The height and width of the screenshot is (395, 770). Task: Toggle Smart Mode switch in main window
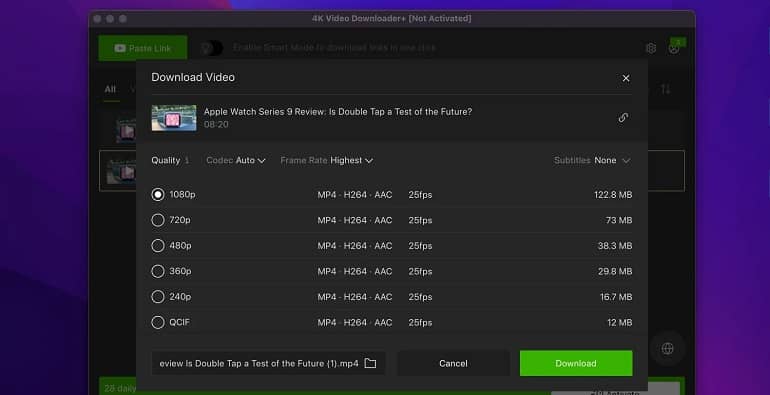(x=212, y=48)
